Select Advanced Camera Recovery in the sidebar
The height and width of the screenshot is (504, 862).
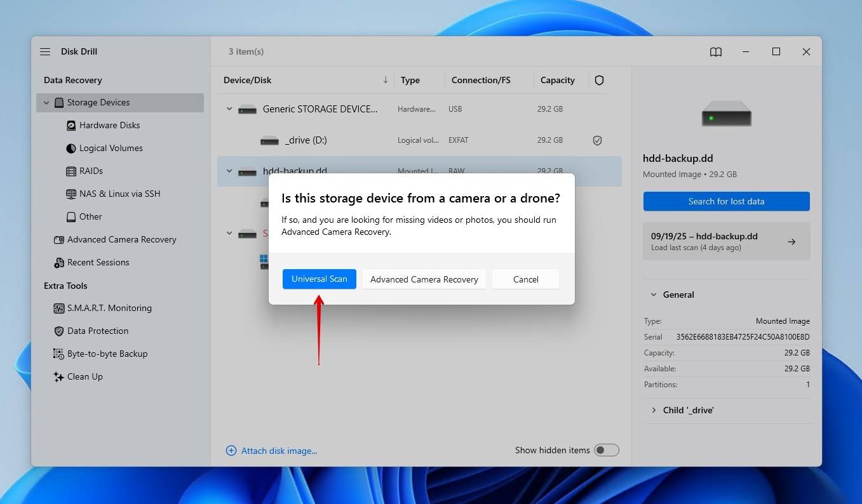121,239
